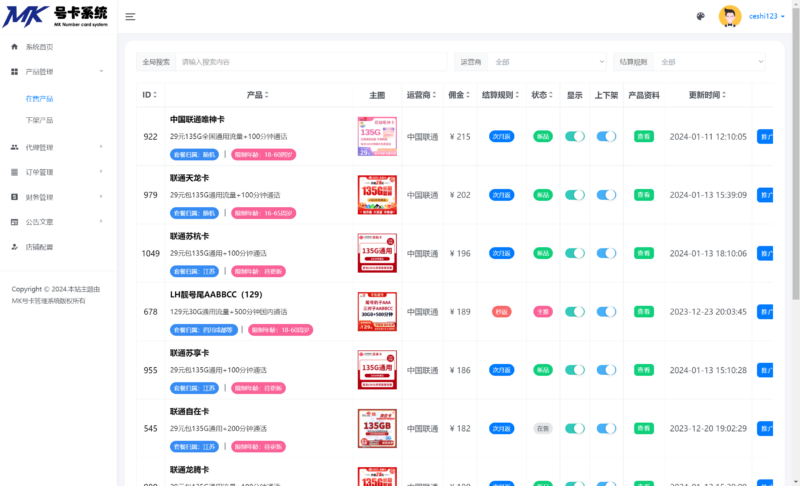Expand the 财务管理 menu chevron

(101, 197)
